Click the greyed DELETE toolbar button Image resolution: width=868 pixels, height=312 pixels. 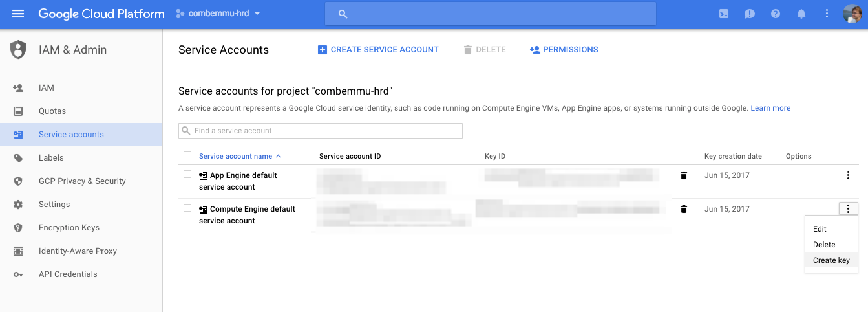485,50
